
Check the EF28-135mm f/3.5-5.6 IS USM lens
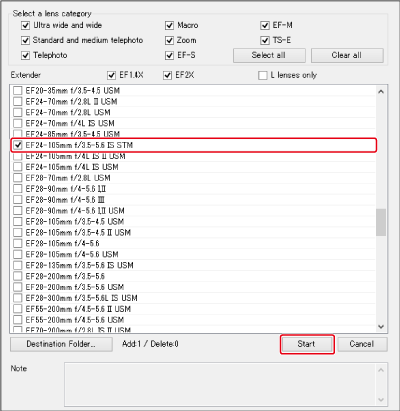(18, 265)
